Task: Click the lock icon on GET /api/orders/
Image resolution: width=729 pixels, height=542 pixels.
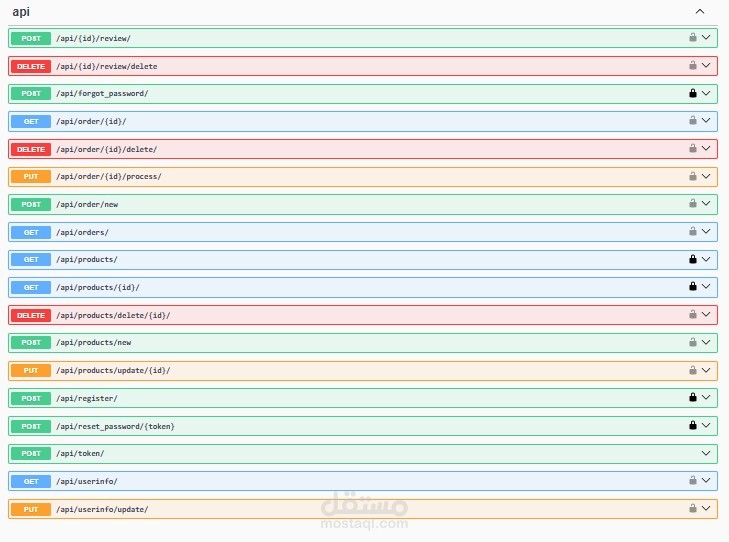Action: coord(693,231)
